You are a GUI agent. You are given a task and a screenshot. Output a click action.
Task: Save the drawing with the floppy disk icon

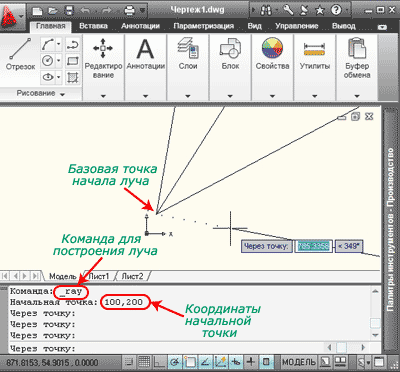click(x=69, y=11)
